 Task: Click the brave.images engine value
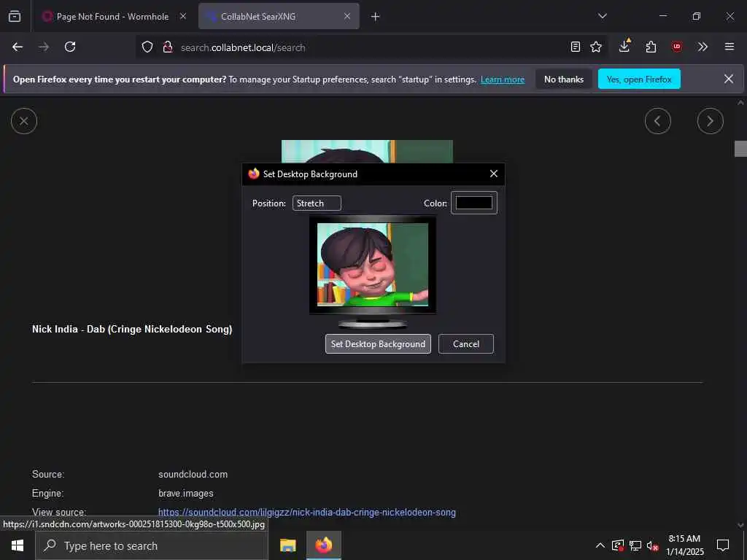tap(186, 494)
